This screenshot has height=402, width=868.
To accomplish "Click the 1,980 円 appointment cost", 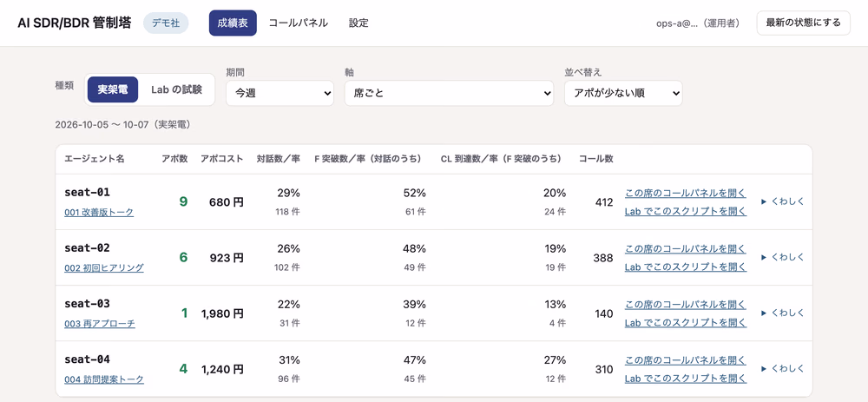I will (x=222, y=314).
